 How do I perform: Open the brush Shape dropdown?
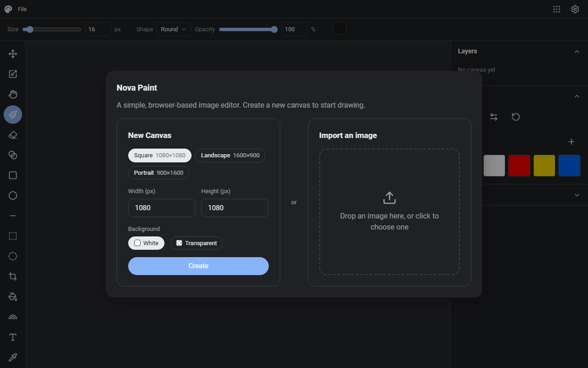174,29
